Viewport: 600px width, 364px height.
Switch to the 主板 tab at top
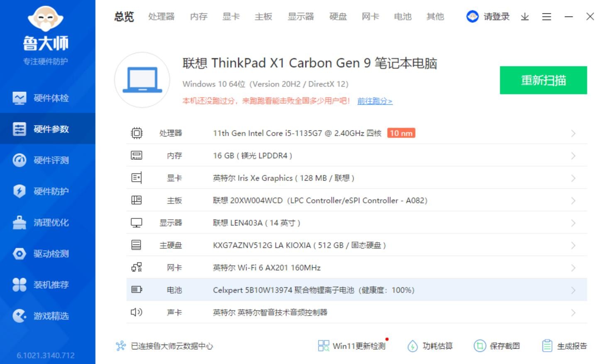click(263, 17)
